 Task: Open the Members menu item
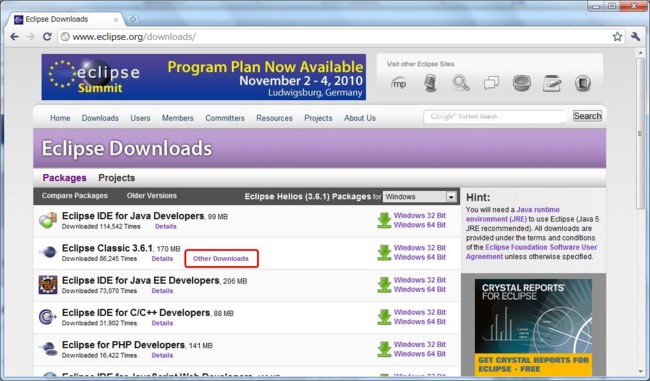click(177, 118)
